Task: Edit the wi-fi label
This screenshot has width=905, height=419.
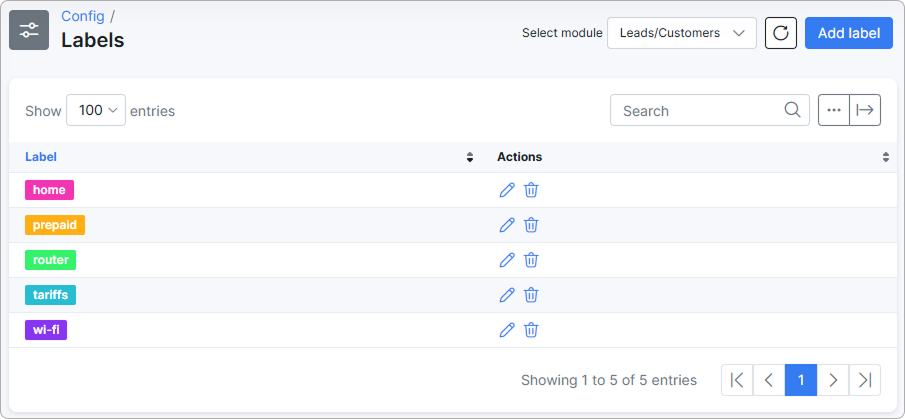Action: (507, 330)
